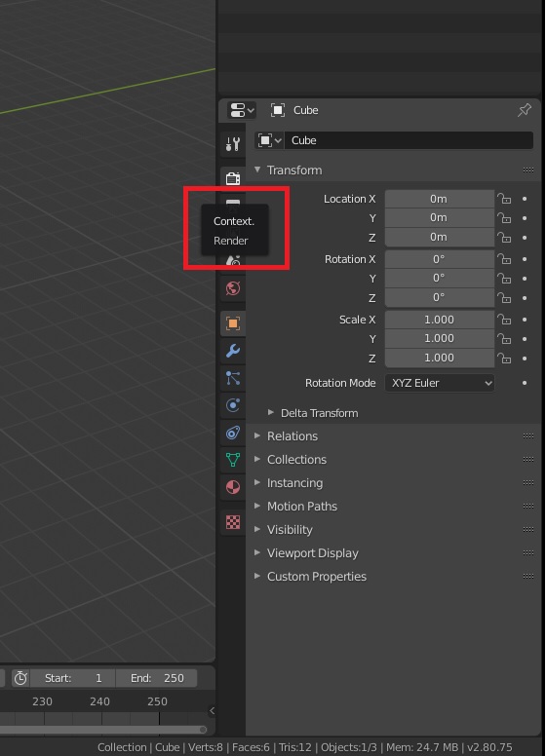
Task: Click animate dot for Scale X
Action: [x=525, y=320]
